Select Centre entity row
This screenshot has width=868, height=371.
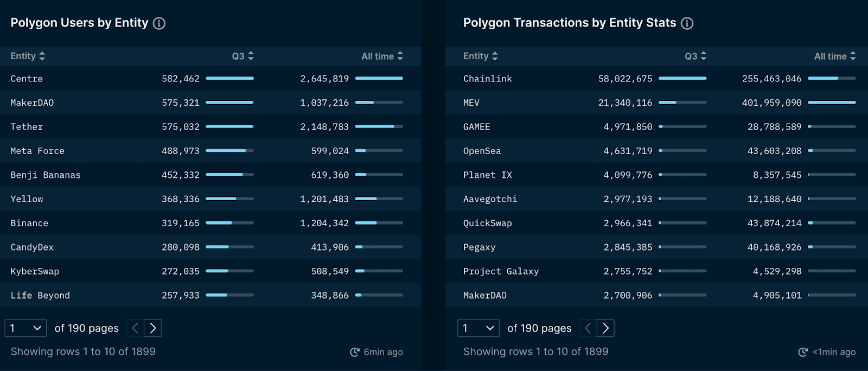click(210, 79)
